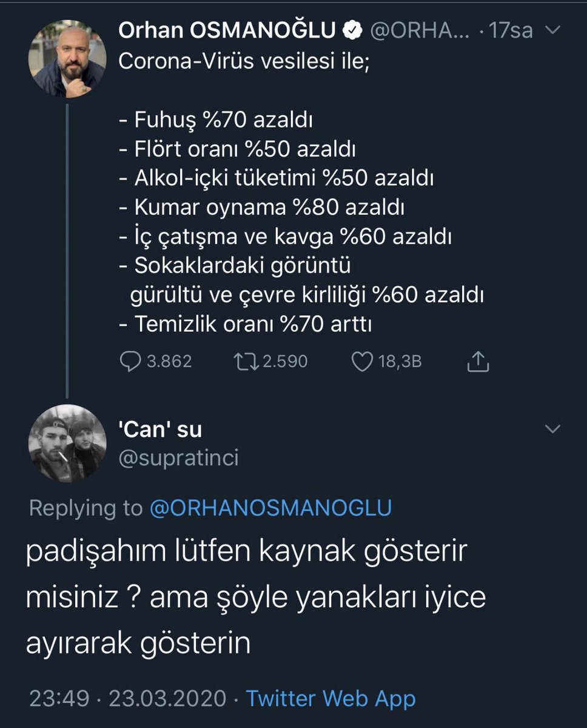Click the Twitter Web App source link
The image size is (587, 728).
click(x=330, y=698)
